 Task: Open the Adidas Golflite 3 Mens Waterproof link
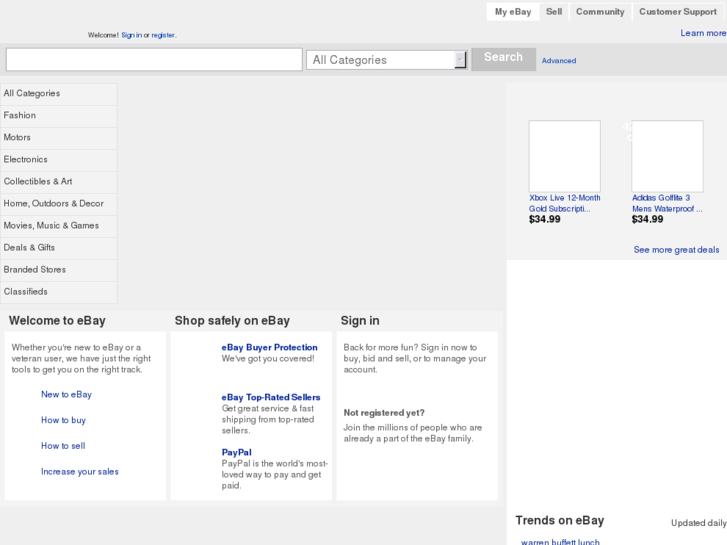667,203
